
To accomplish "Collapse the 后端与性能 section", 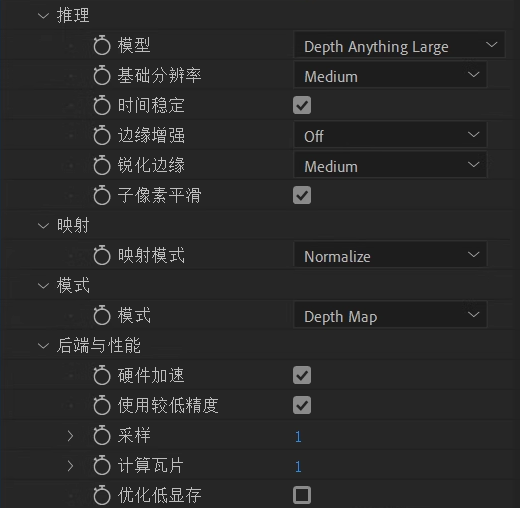I will coord(43,346).
